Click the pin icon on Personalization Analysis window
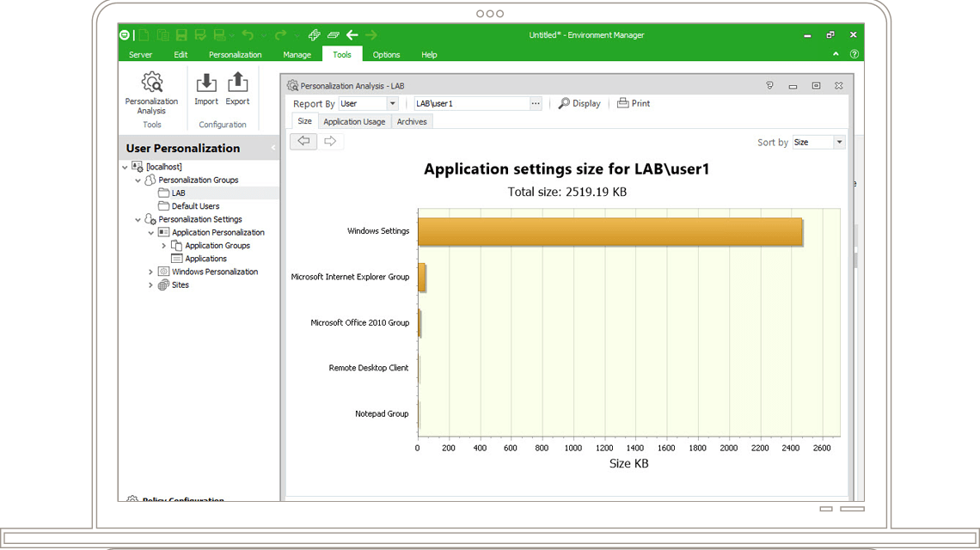This screenshot has height=550, width=980. click(769, 86)
